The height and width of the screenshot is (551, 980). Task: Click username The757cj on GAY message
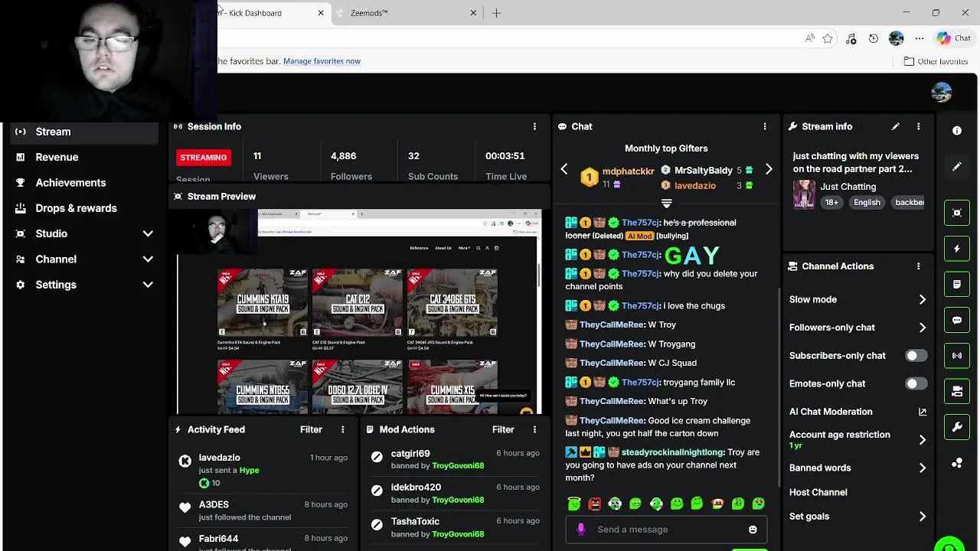tap(640, 255)
